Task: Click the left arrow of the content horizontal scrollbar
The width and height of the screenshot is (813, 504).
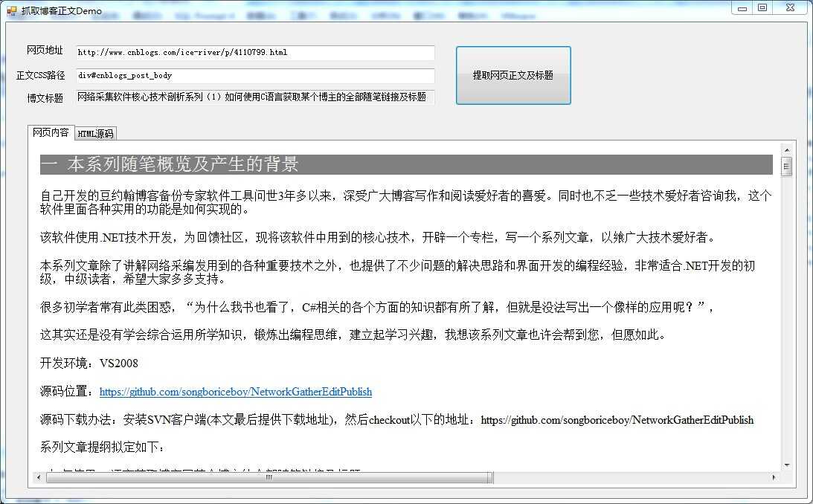Action: pos(38,477)
